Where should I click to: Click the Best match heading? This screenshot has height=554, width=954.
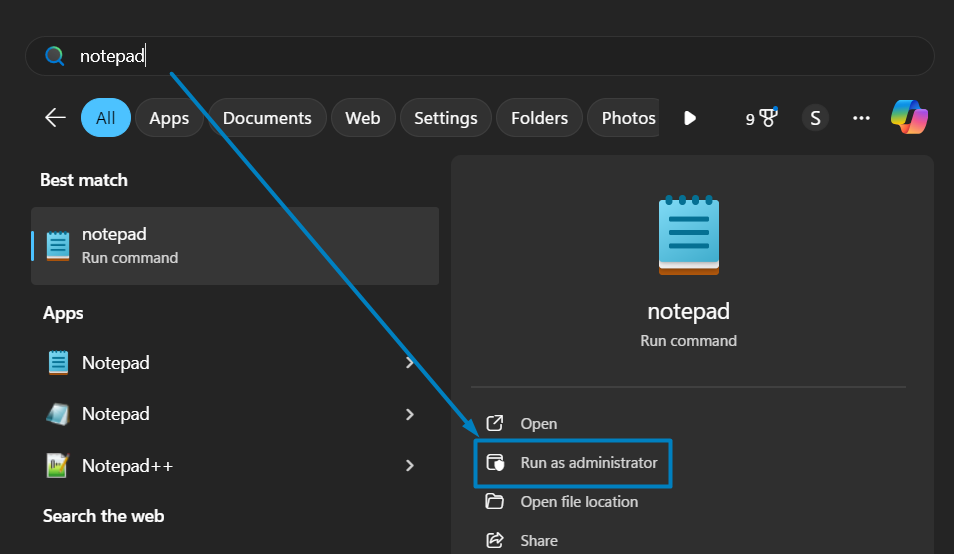click(x=84, y=180)
